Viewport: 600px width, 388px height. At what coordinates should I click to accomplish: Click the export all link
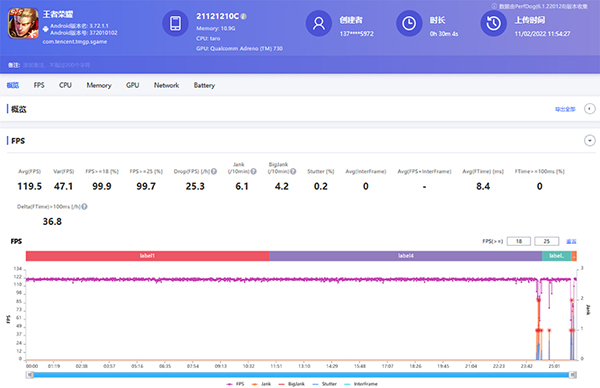[x=565, y=109]
